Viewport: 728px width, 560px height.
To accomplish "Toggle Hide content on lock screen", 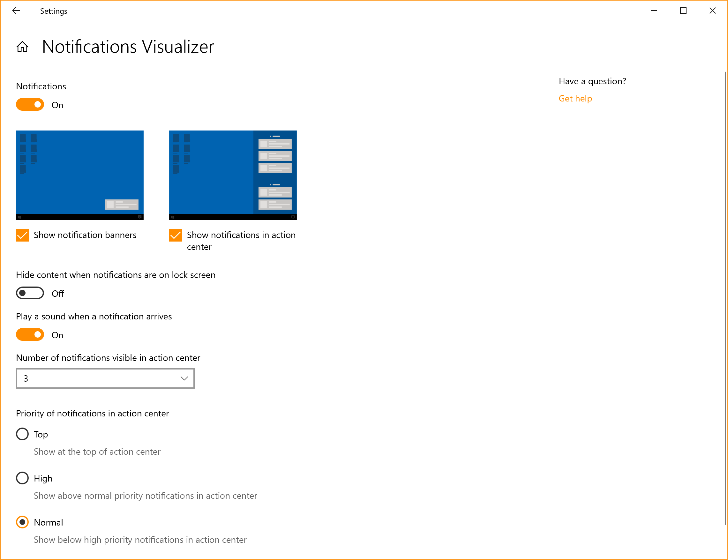I will [31, 292].
